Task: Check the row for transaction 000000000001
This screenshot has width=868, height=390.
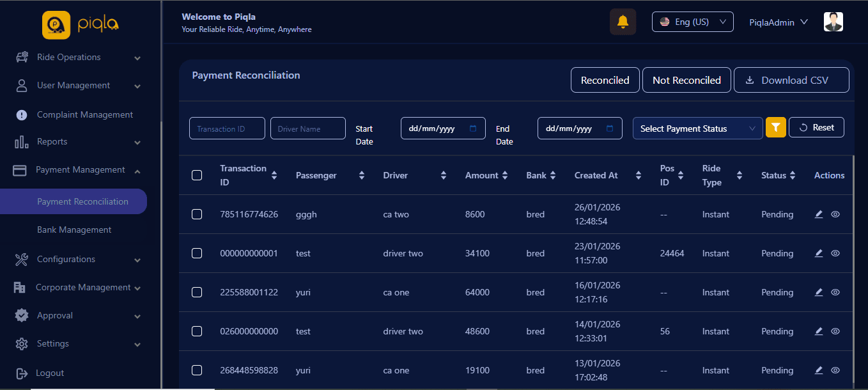Action: (x=197, y=253)
